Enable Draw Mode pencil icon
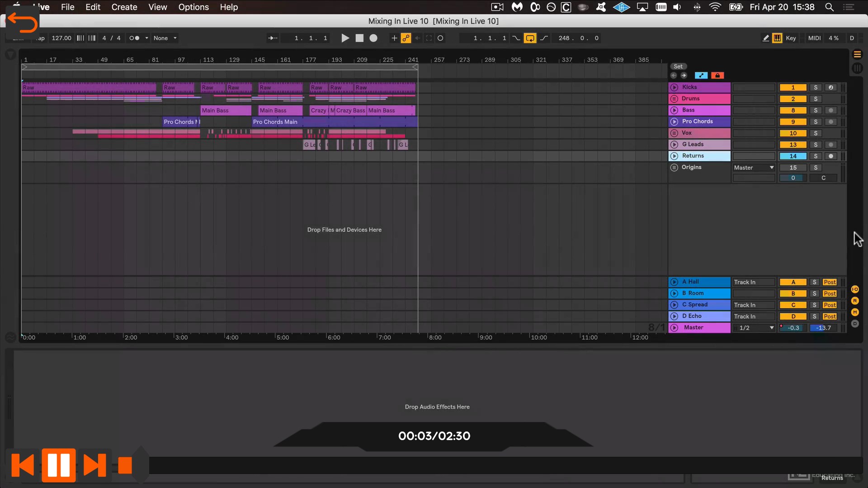Viewport: 868px width, 488px height. pos(765,38)
